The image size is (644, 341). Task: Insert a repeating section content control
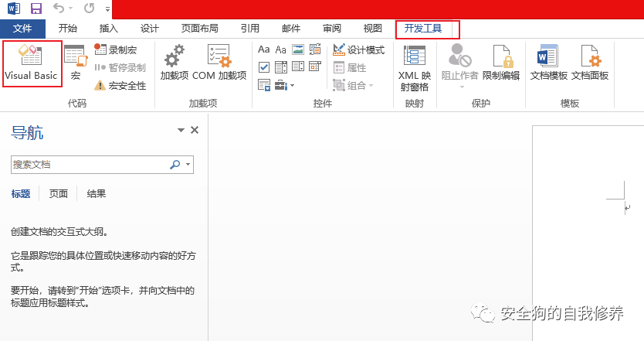coord(263,86)
